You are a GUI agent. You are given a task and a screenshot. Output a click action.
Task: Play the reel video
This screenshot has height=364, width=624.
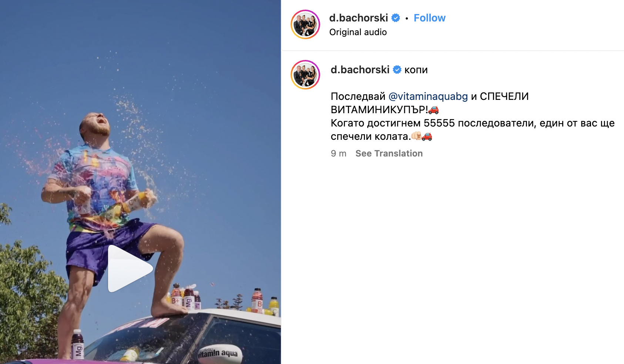click(130, 269)
